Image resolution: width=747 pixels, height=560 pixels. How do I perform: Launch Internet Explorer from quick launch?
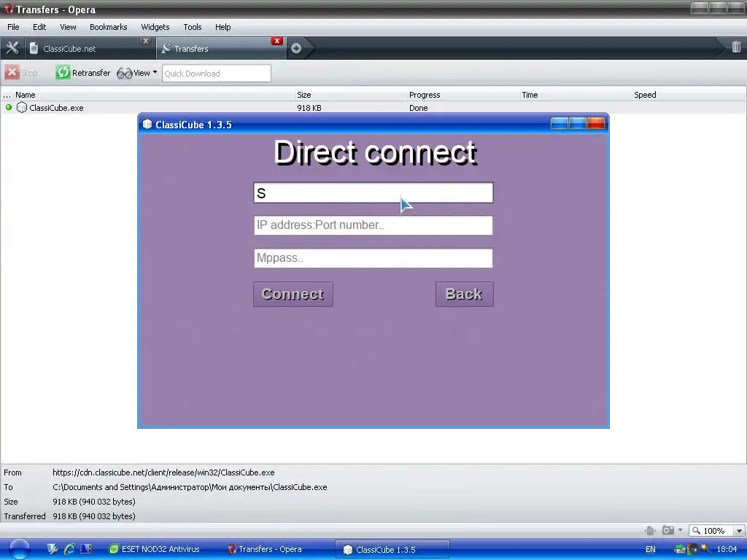[69, 549]
